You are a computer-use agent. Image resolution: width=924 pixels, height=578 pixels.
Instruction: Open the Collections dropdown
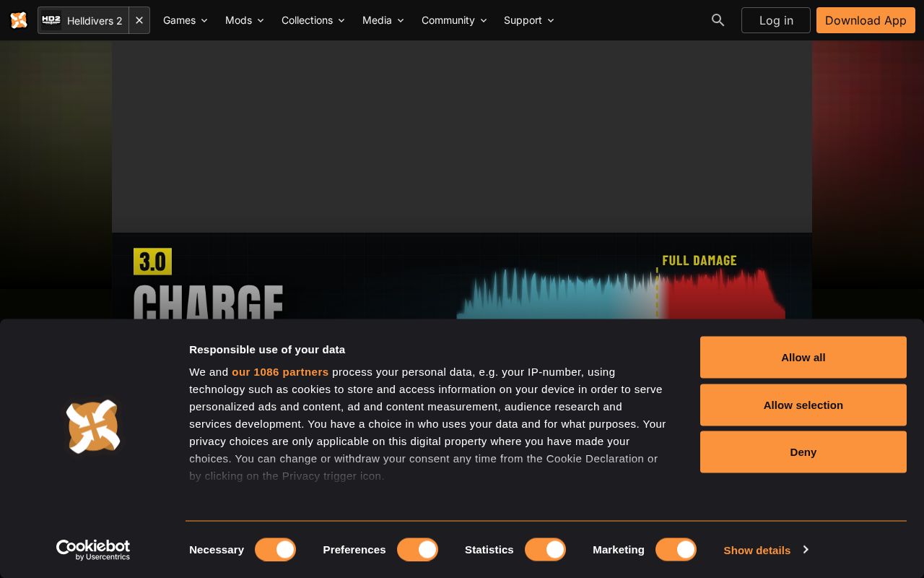click(313, 20)
